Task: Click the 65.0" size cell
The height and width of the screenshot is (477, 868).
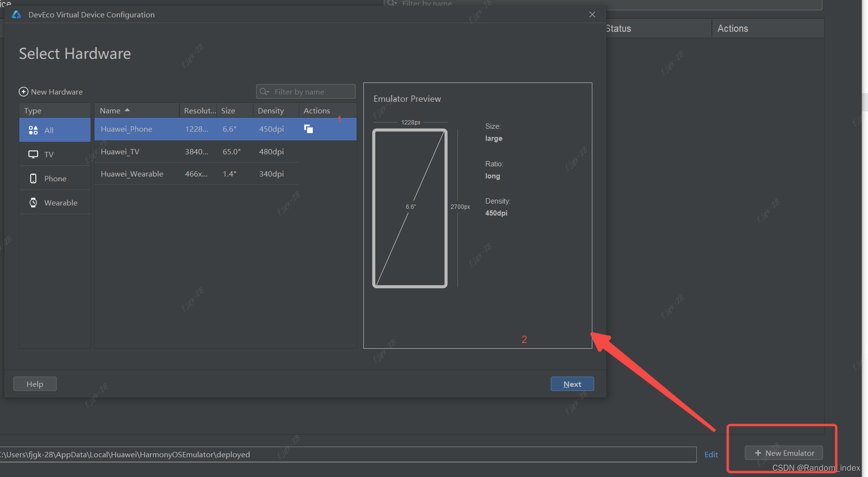Action: [x=231, y=151]
